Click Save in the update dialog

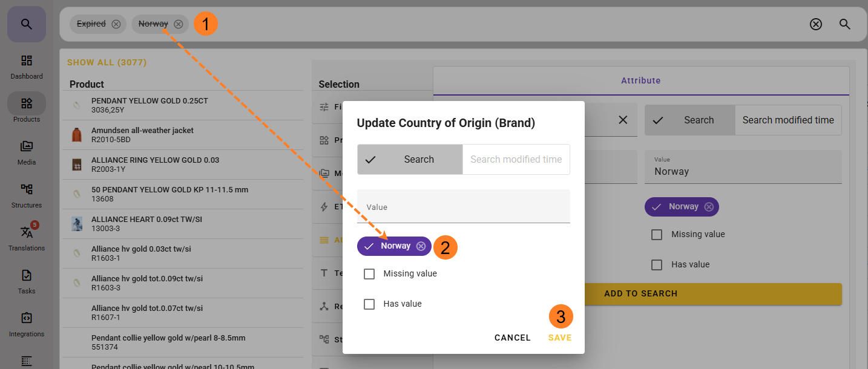tap(560, 338)
